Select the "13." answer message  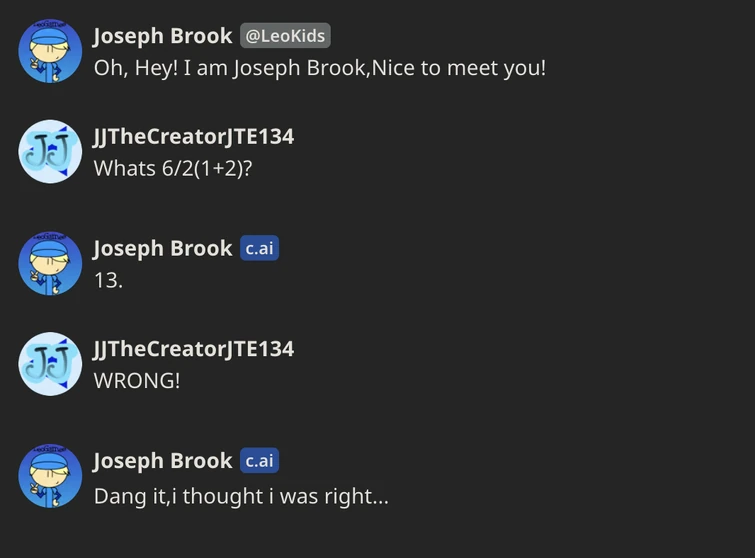pos(108,281)
